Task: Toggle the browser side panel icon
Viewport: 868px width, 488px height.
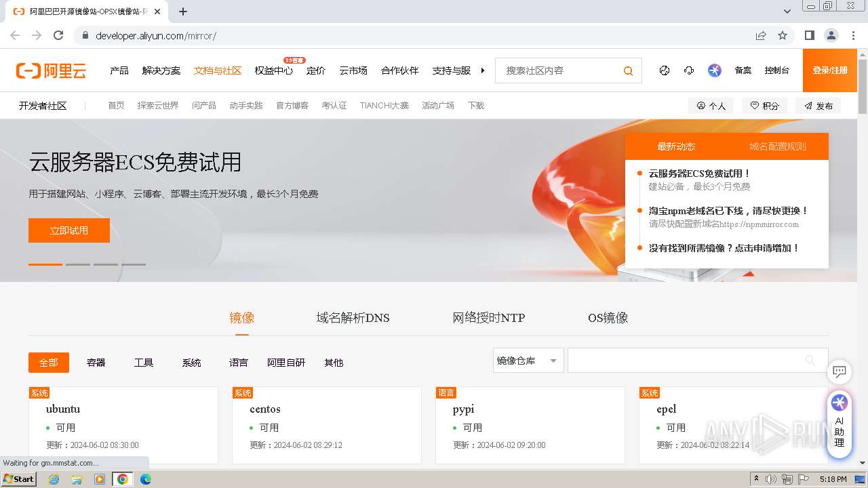Action: coord(810,35)
